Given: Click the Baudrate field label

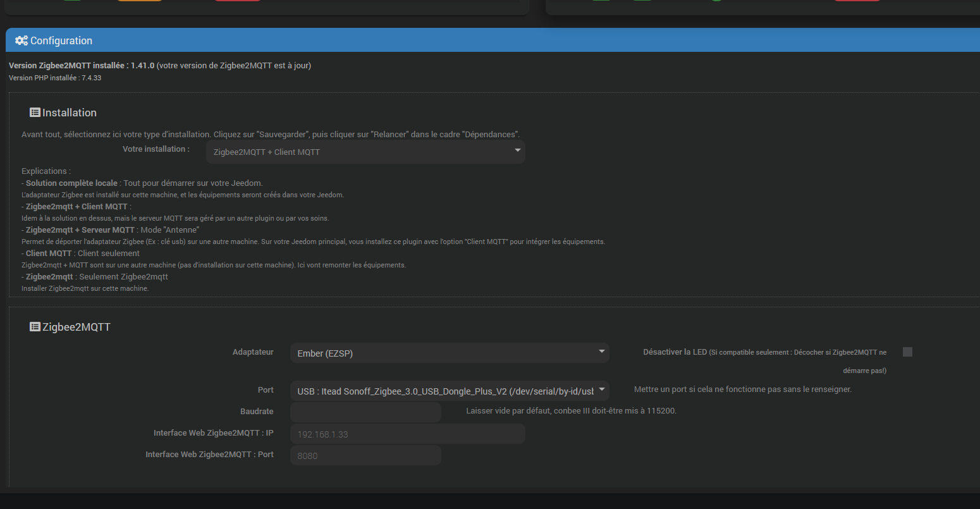Looking at the screenshot, I should tap(257, 412).
